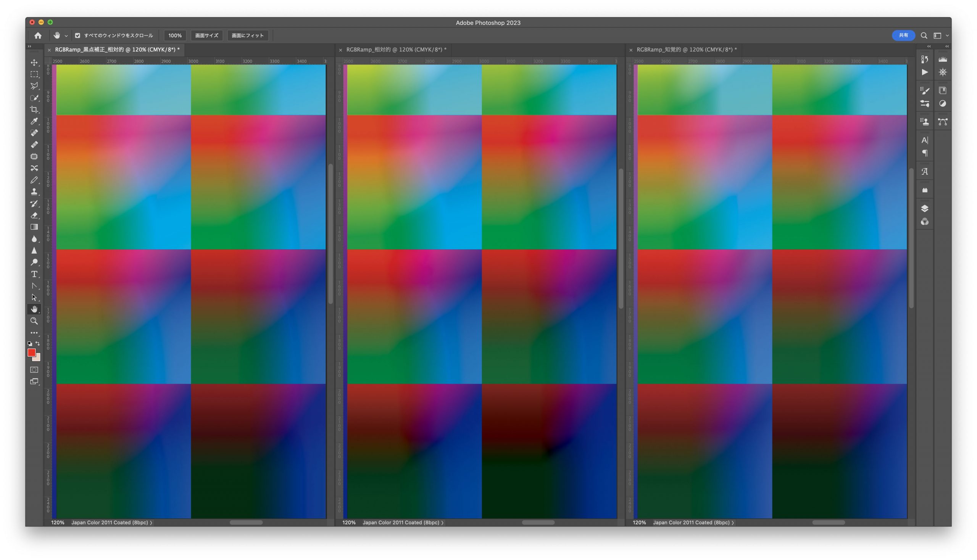Open status bar arrow in 黒点補正_相対的 window
This screenshot has height=560, width=977.
[x=151, y=523]
